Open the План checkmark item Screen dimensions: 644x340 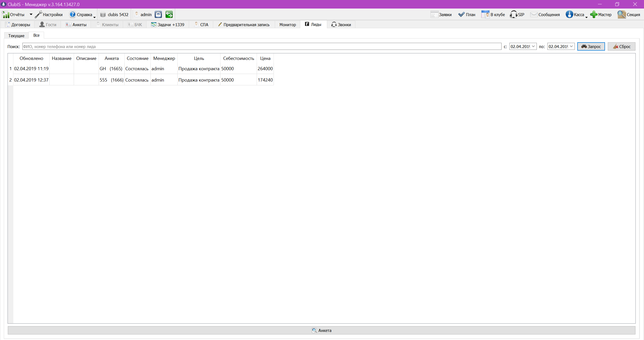[x=467, y=15]
